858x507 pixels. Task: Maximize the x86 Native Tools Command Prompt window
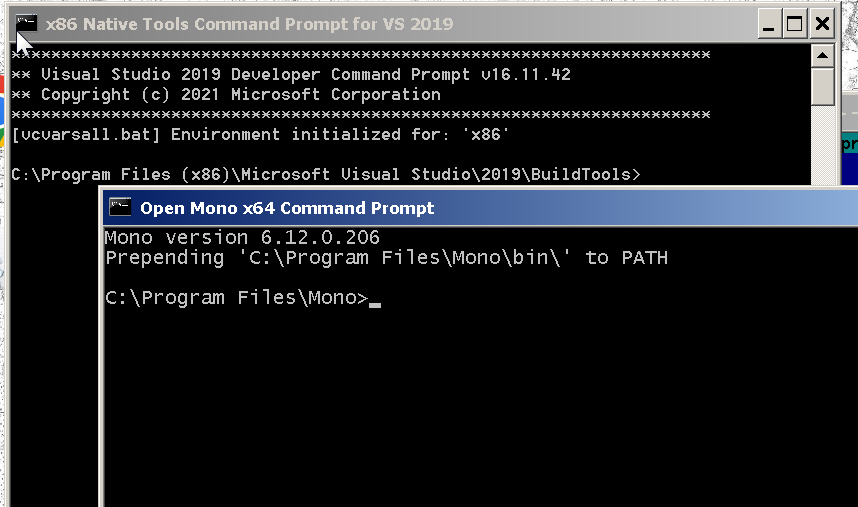796,23
